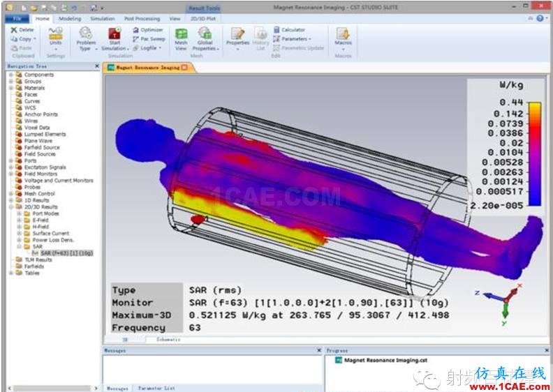Click the Maximum-3D value text
This screenshot has width=553, height=392.
point(319,315)
